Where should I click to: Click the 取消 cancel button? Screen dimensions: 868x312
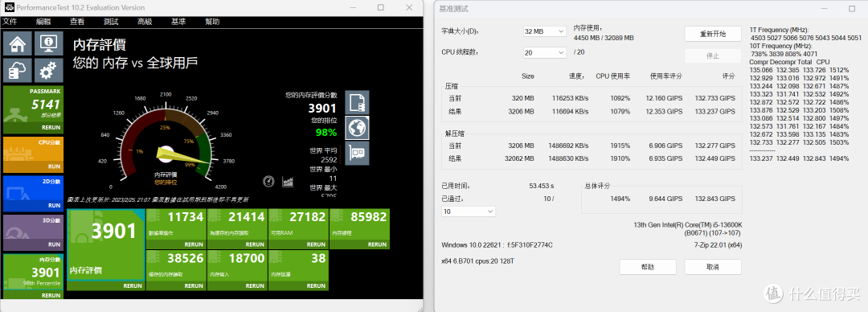point(712,267)
